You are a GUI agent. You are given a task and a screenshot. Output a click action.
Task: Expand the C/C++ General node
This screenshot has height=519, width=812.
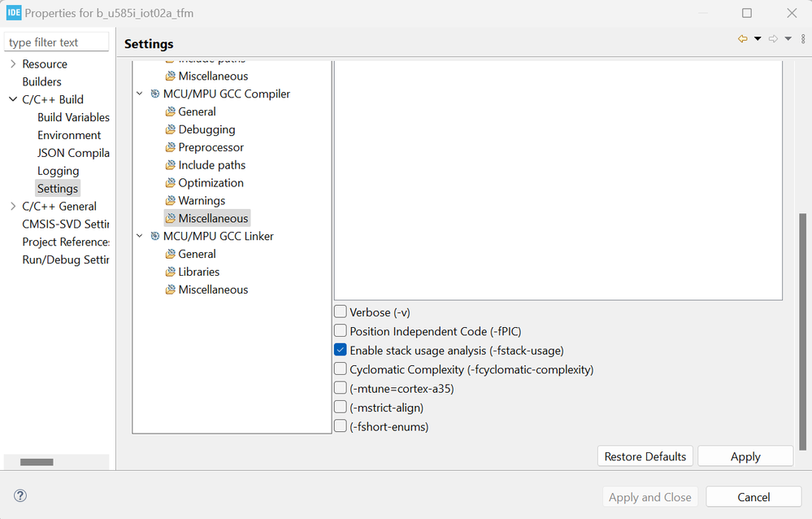click(x=13, y=207)
